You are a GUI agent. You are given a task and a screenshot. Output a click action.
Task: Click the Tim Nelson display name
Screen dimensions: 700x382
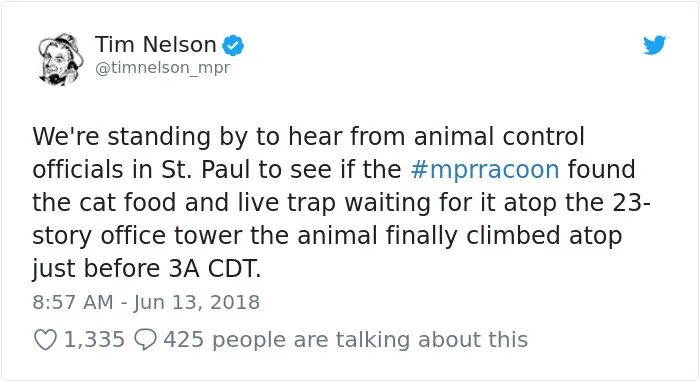155,45
